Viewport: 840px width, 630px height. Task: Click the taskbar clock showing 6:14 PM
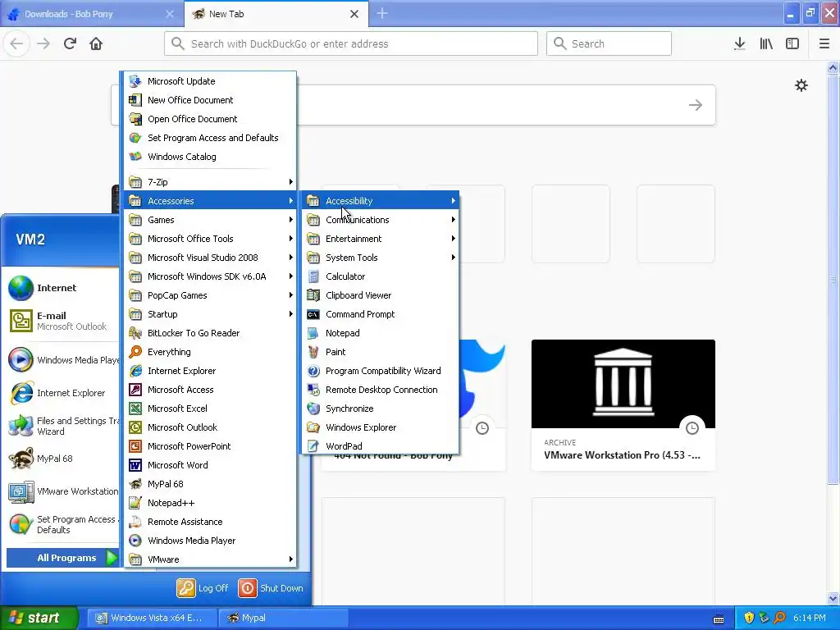coord(810,618)
